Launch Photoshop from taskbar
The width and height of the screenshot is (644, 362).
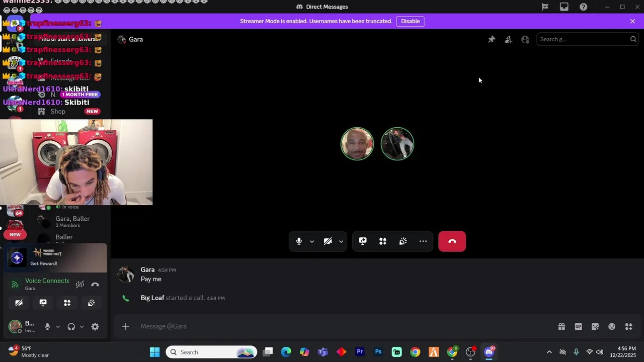pyautogui.click(x=378, y=352)
